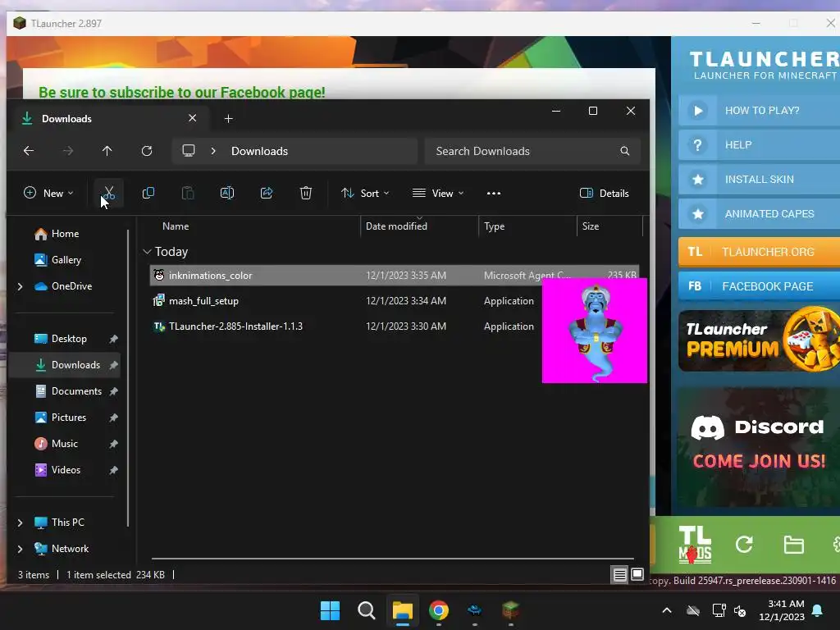Click INSTALL SKIN in TLauncher

pyautogui.click(x=759, y=180)
